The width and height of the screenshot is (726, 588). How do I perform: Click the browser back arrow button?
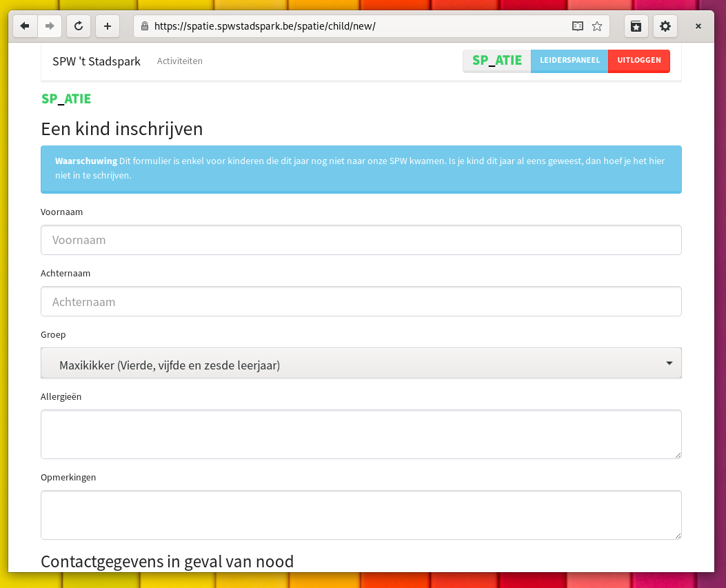pyautogui.click(x=25, y=26)
